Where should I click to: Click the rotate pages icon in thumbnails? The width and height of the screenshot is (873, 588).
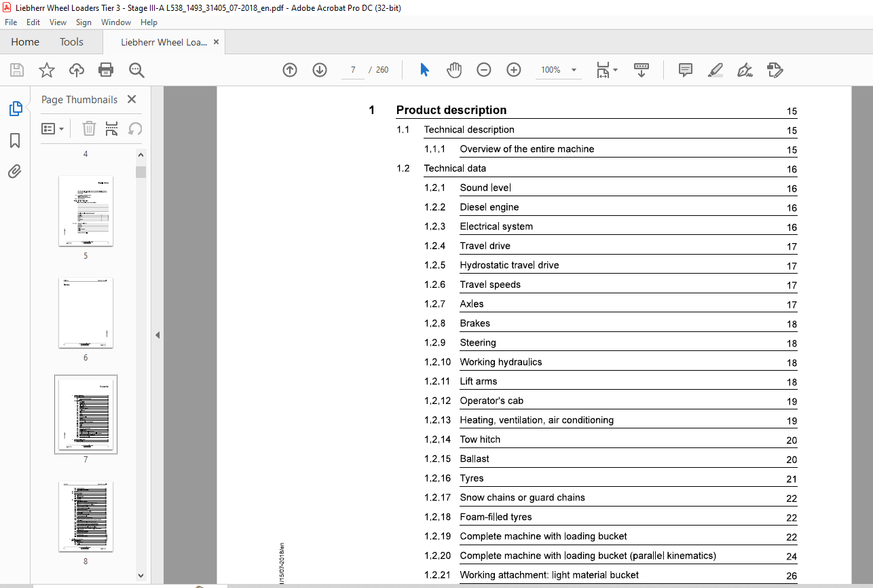pyautogui.click(x=135, y=128)
